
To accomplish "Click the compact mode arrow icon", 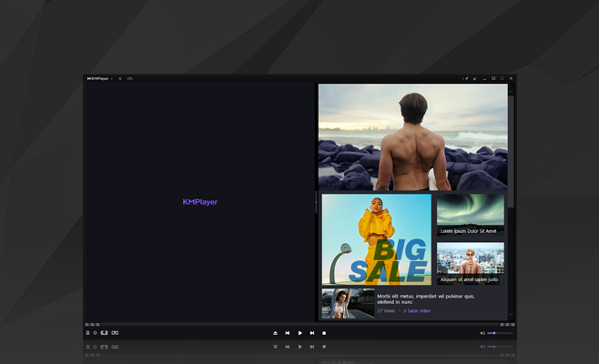I will [x=475, y=78].
